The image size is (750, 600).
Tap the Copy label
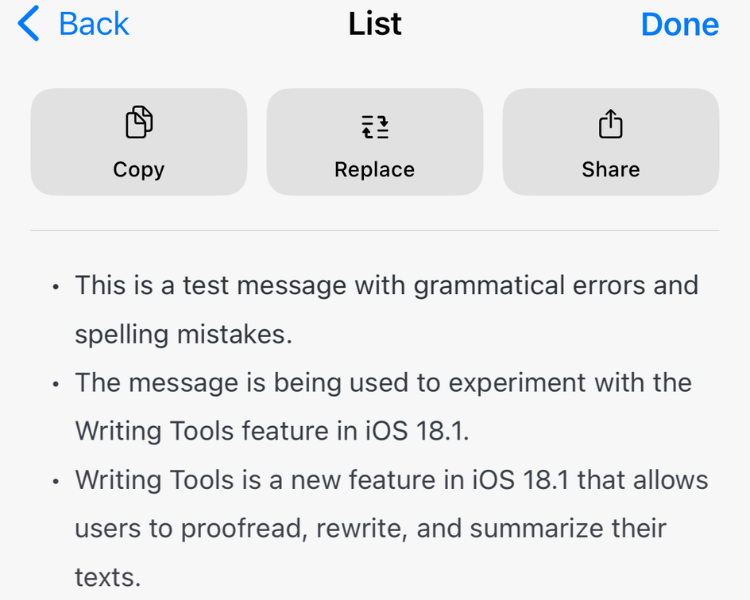click(x=138, y=170)
